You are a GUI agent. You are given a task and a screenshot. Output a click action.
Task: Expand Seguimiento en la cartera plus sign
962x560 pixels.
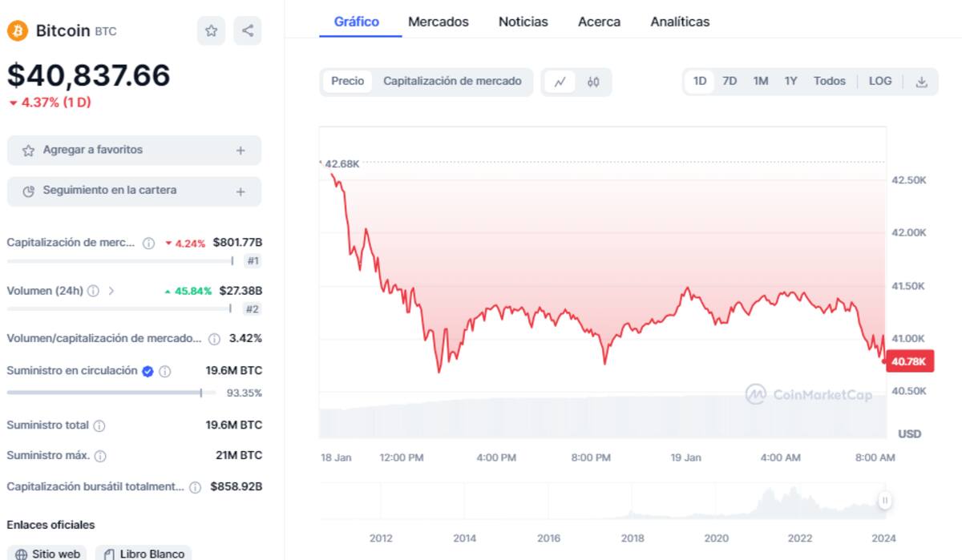click(x=240, y=191)
